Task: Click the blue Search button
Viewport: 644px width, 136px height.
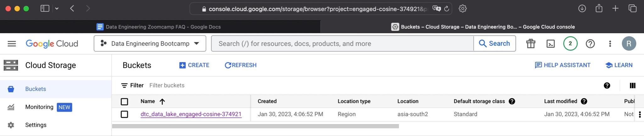Action: (495, 43)
